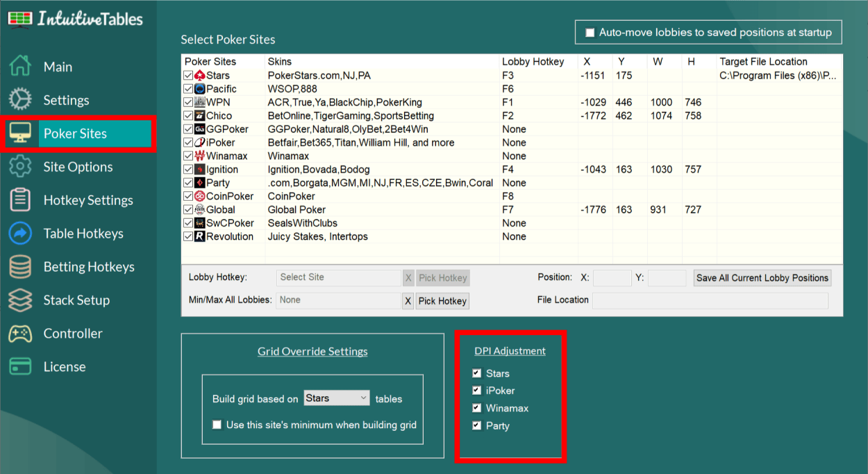Click the SwCPoker site logo icon

(x=200, y=223)
